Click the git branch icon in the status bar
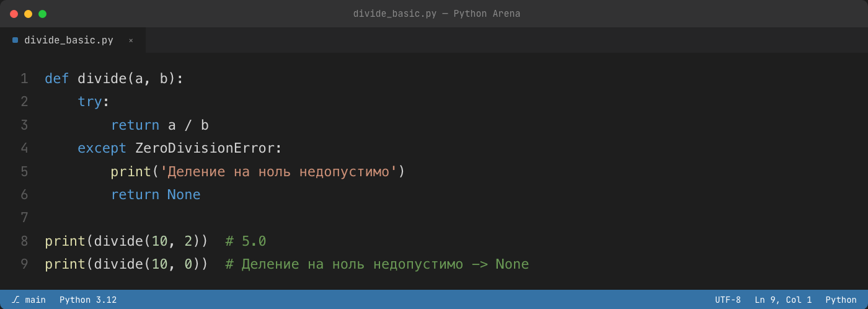Screen dimensions: 868x309 click(15, 300)
